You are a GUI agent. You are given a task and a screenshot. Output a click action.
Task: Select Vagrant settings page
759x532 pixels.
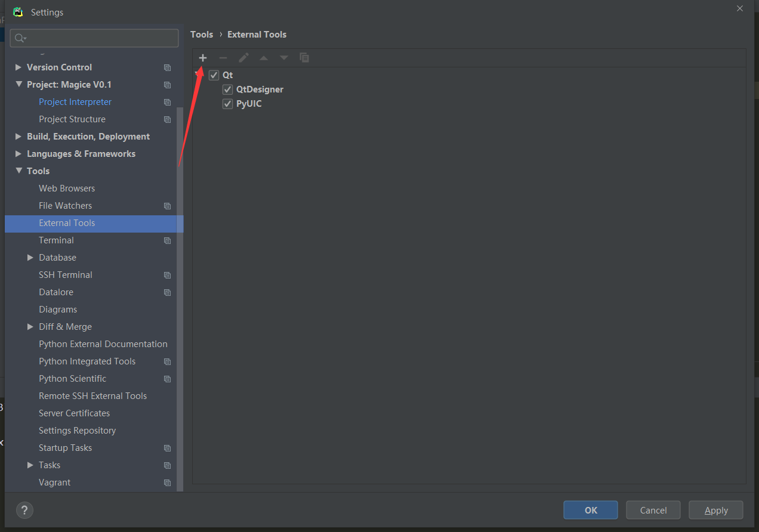[x=55, y=482]
